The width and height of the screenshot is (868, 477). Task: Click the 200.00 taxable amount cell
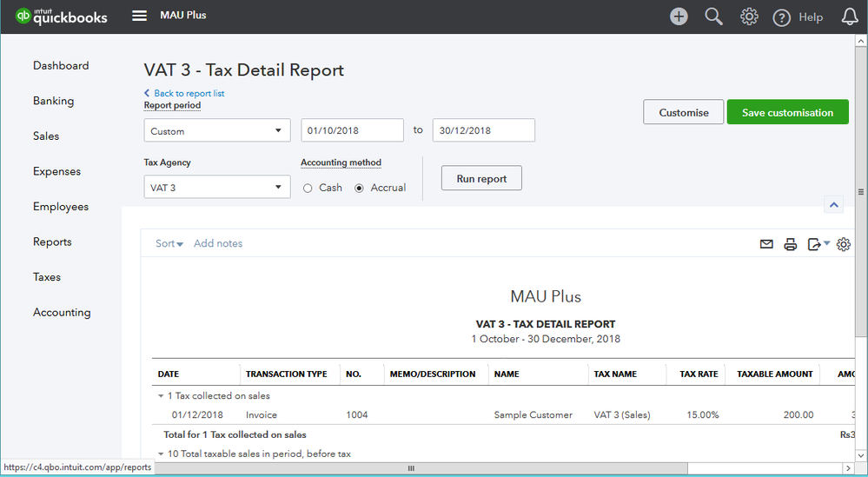(798, 415)
